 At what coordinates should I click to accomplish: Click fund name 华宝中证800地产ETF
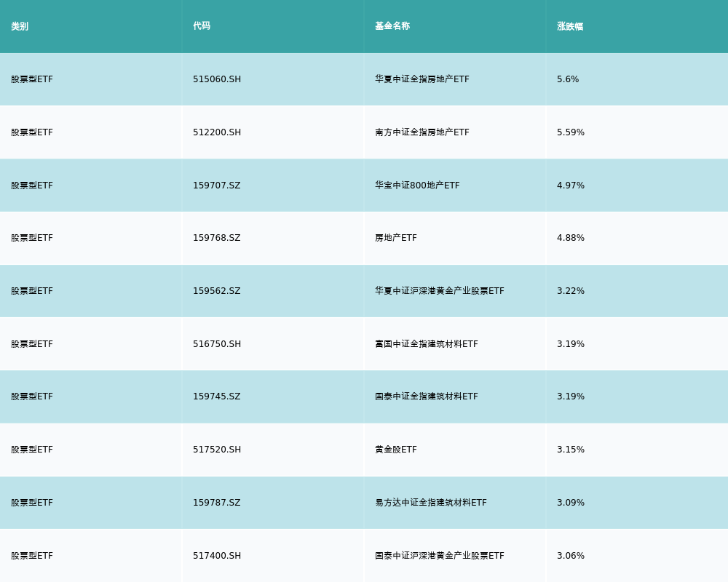click(417, 186)
